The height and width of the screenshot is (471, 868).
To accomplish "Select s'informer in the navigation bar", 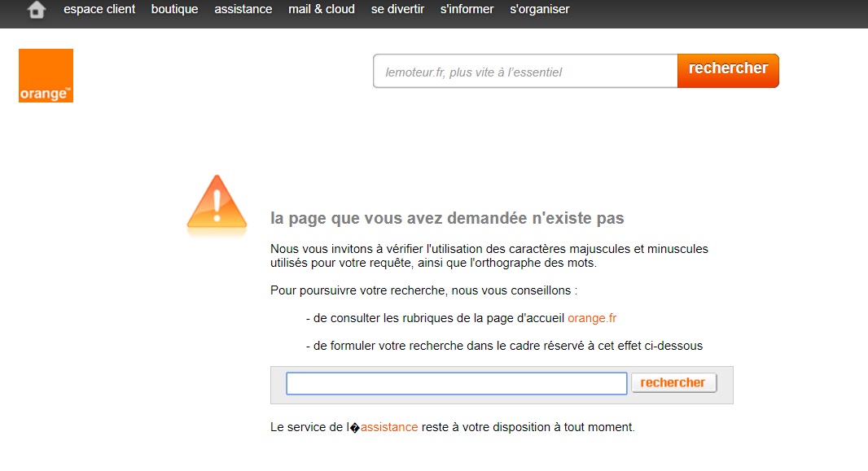I will [467, 10].
